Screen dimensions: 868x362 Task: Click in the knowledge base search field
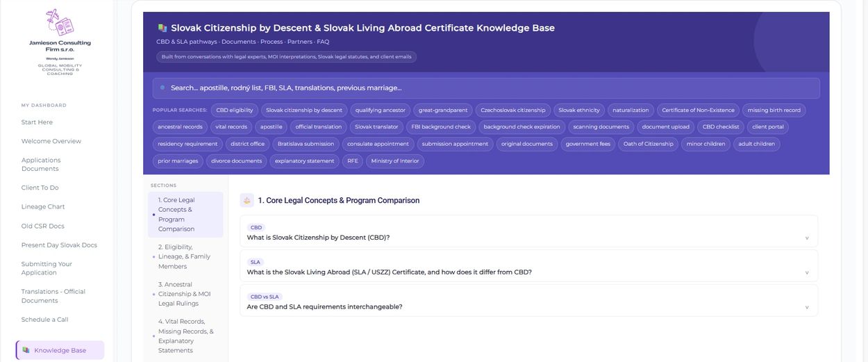(486, 88)
